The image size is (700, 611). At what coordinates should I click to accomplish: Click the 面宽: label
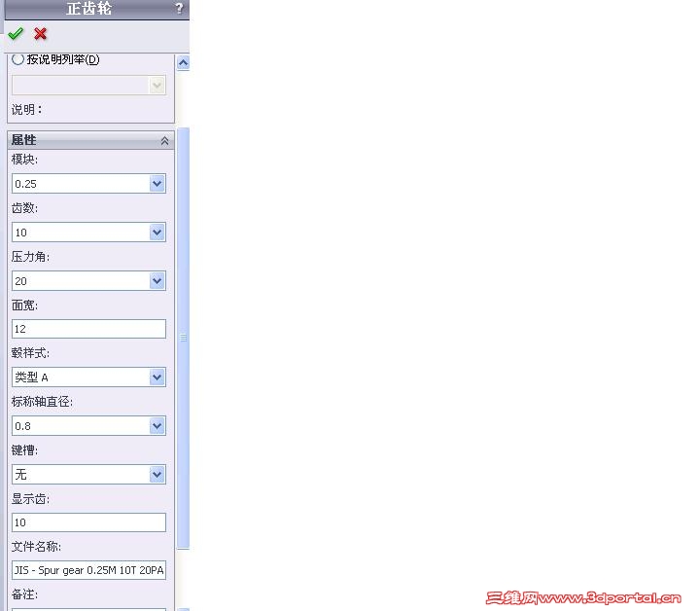point(24,305)
